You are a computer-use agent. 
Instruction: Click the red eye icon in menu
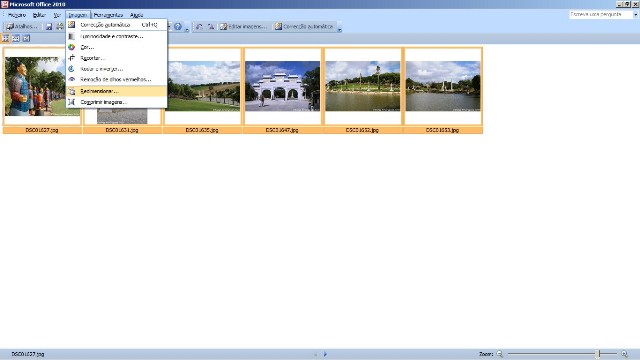tap(71, 79)
